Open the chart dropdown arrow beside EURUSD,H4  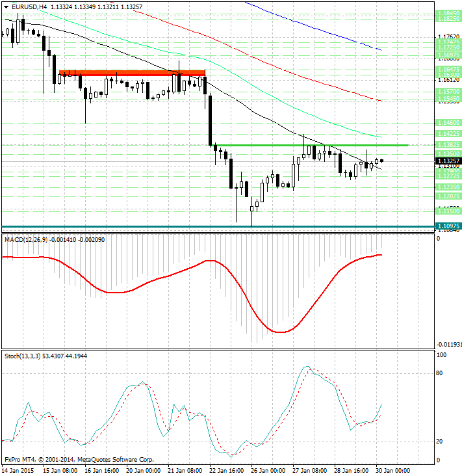(x=6, y=7)
